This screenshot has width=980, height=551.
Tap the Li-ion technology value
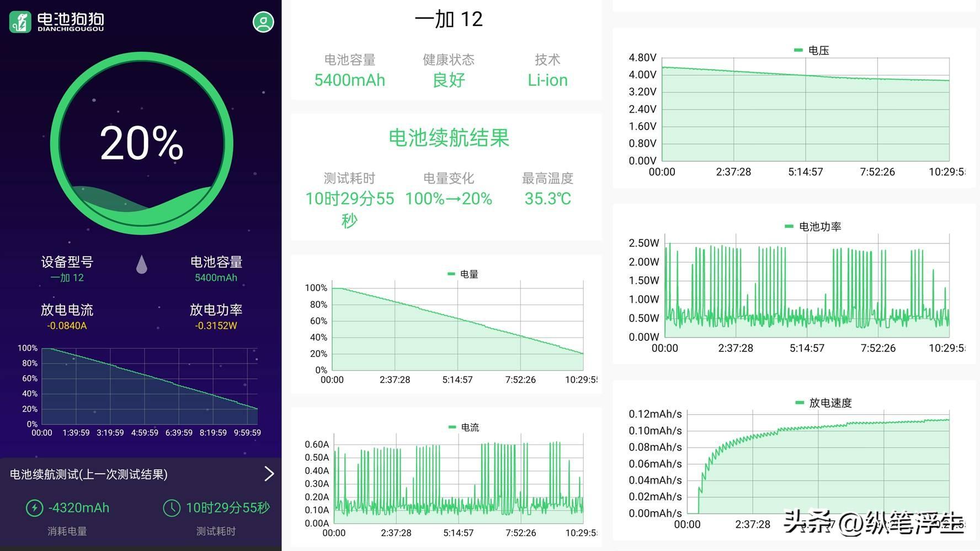(x=547, y=81)
